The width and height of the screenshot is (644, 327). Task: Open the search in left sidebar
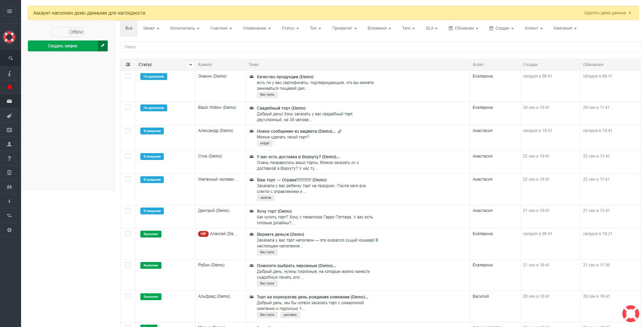(x=10, y=58)
